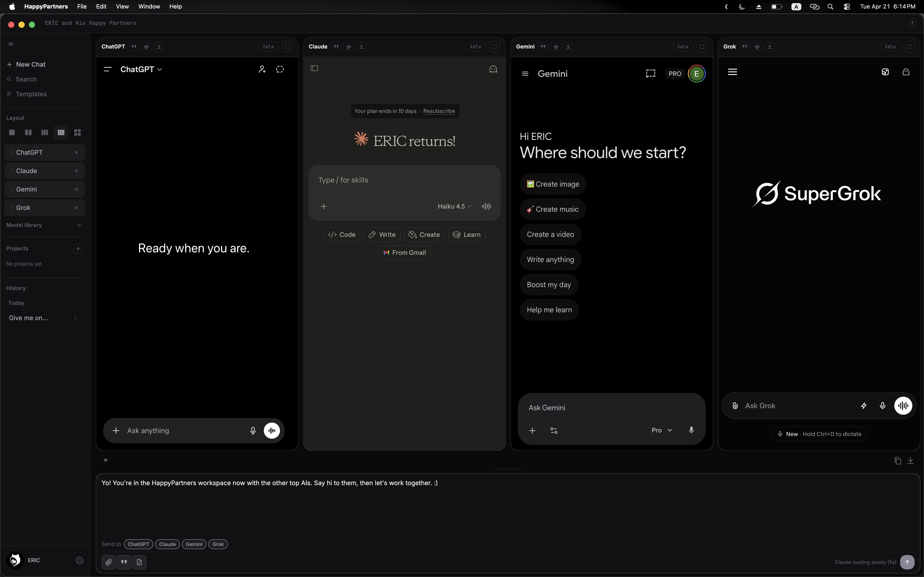The image size is (924, 577).
Task: Click the fullscreen icon on Claude panel header
Action: pos(494,46)
